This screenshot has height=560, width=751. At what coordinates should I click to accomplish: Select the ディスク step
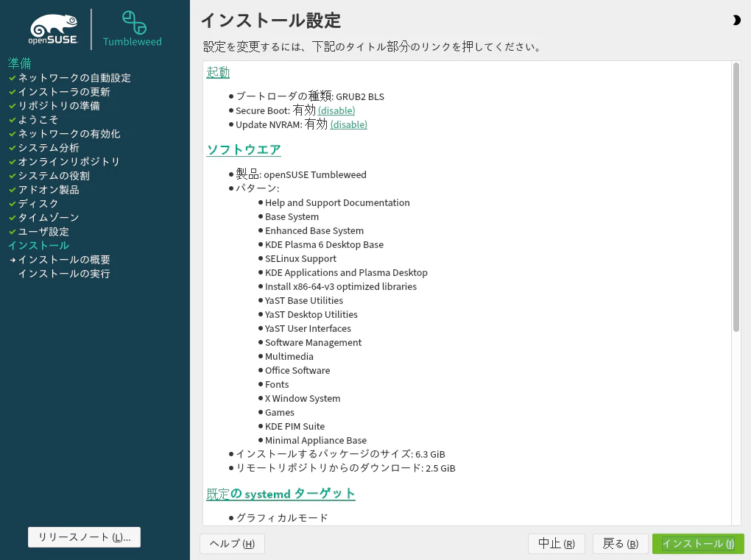click(x=38, y=203)
